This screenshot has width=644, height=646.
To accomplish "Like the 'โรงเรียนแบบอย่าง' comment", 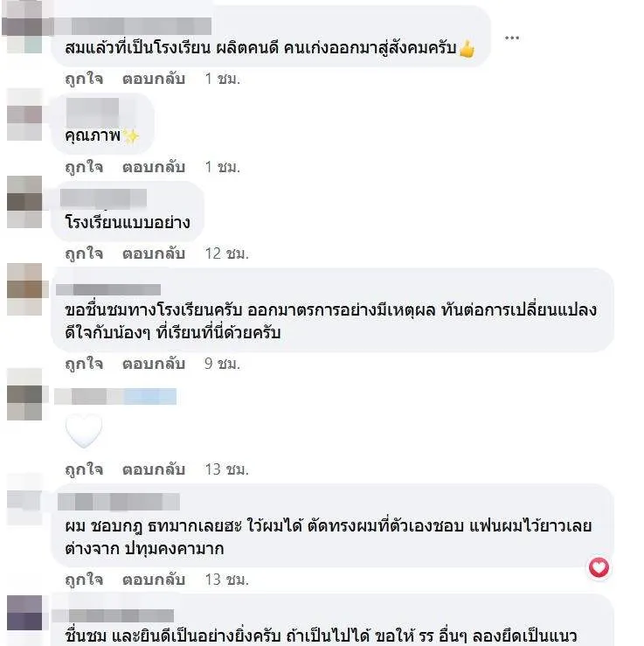I will pyautogui.click(x=84, y=254).
